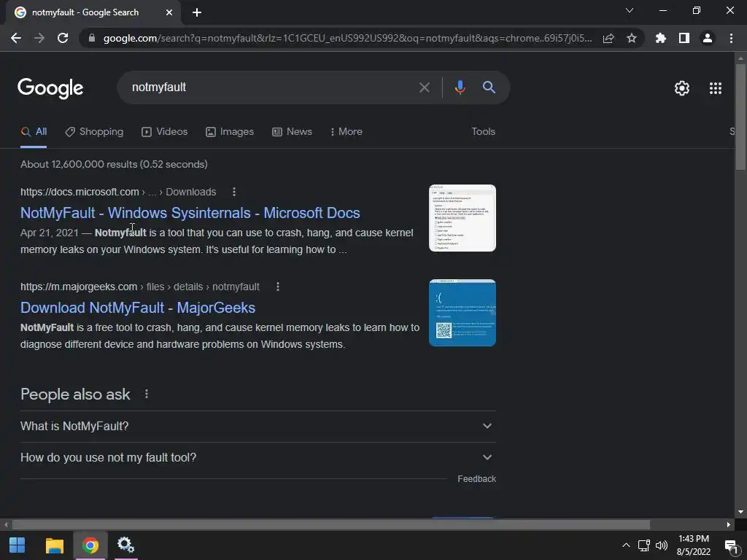Viewport: 747px width, 560px height.
Task: Click the Microsoft Docs result thumbnail
Action: click(462, 218)
